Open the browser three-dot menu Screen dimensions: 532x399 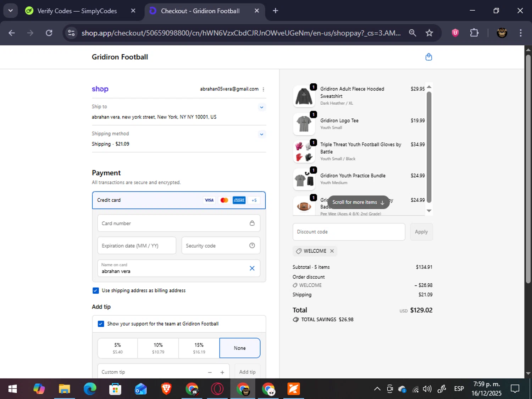coord(521,33)
